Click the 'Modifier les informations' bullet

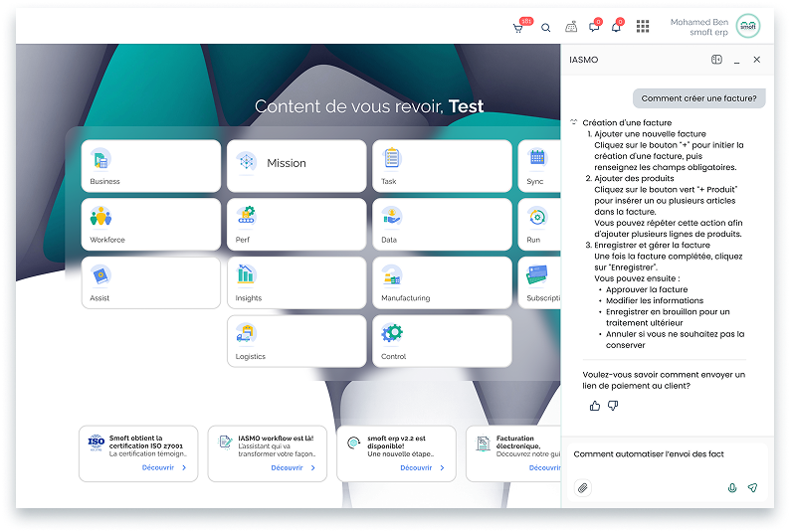click(655, 300)
